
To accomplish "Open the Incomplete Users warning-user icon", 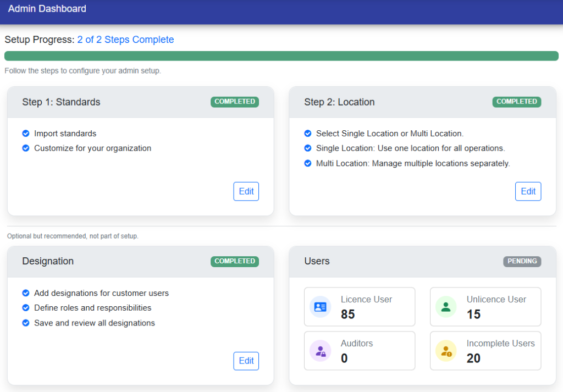I will (446, 351).
